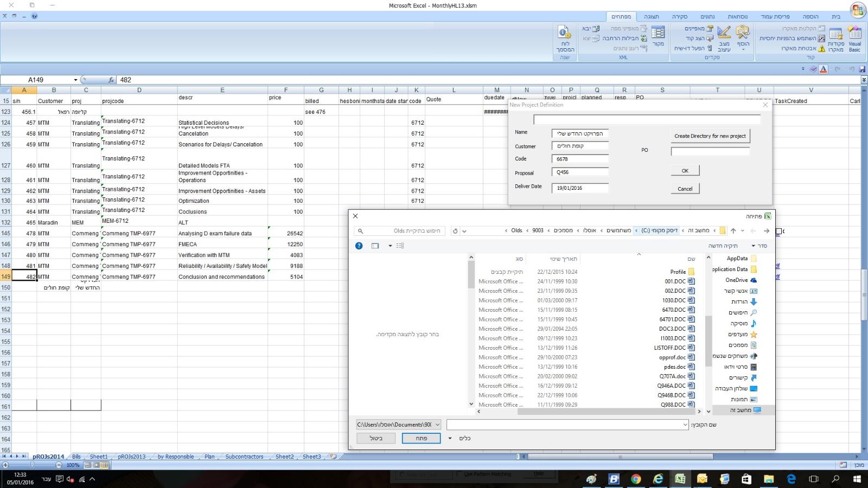The width and height of the screenshot is (868, 488).
Task: Click the Code field showing 6678
Action: click(580, 159)
